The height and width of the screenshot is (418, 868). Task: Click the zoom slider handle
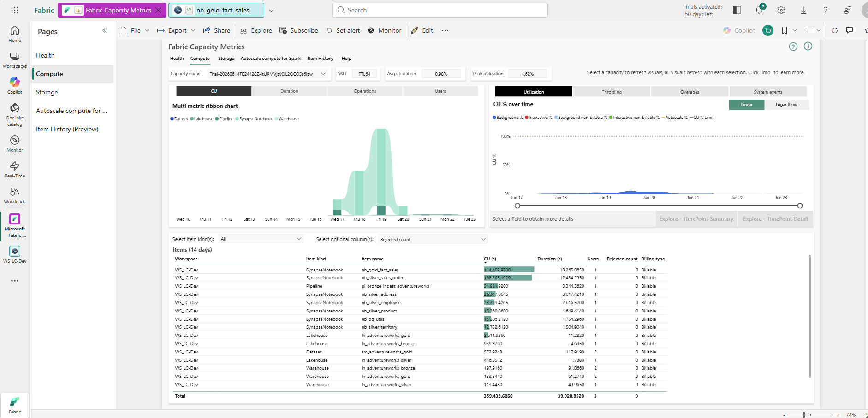point(804,415)
